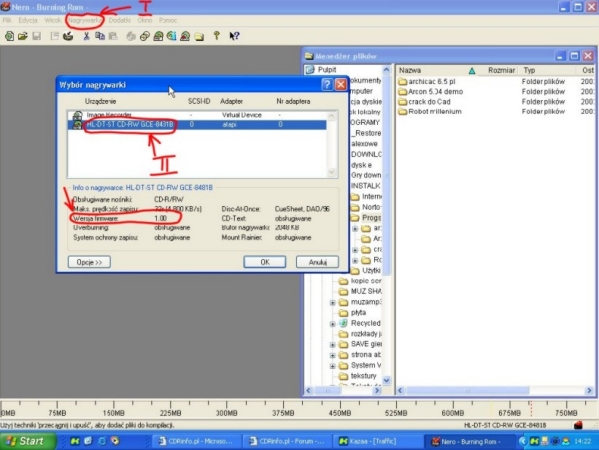Open the Widok menu

coord(53,20)
